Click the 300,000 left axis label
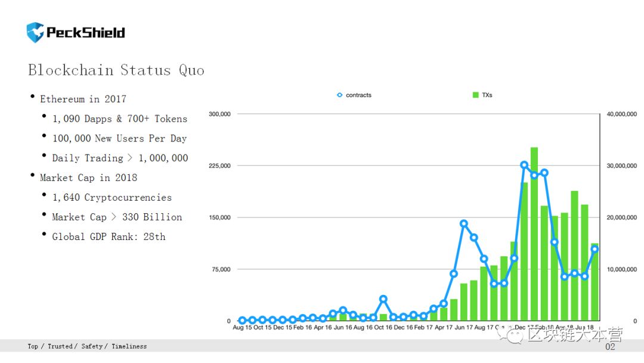 coord(219,114)
